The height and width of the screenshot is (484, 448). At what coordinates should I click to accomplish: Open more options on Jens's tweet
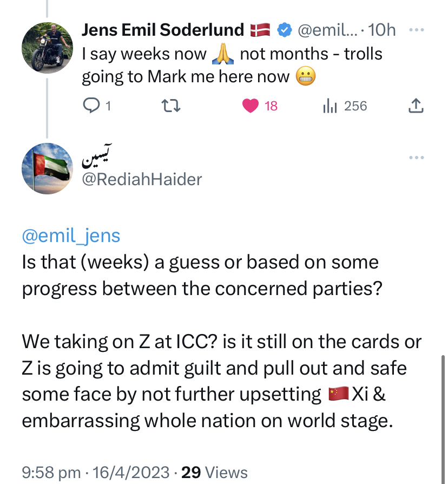click(416, 30)
